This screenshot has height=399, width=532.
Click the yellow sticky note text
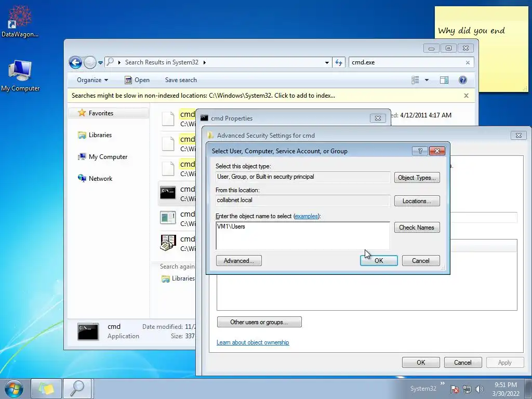coord(471,31)
